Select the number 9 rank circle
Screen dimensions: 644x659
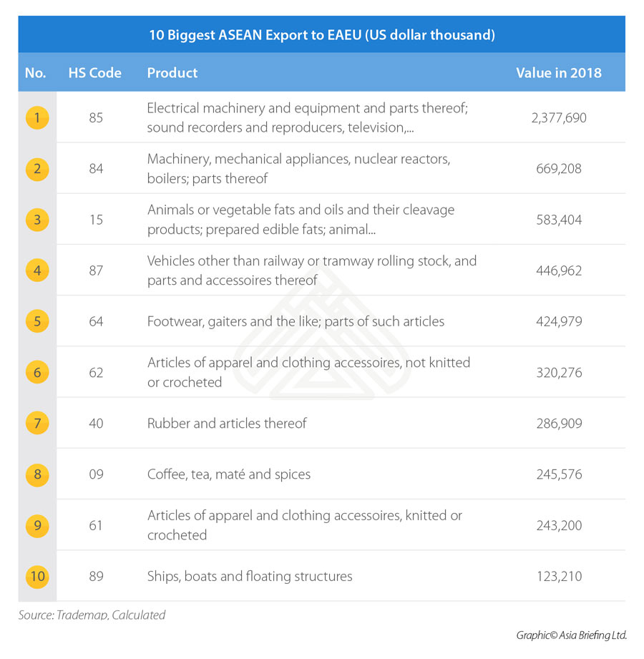tap(37, 525)
